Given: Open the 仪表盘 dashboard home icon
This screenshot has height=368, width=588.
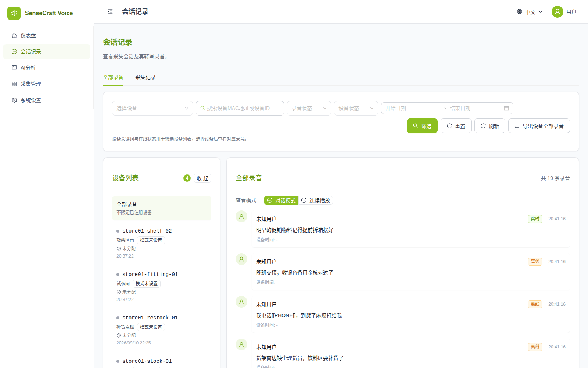Looking at the screenshot, I should pos(14,35).
